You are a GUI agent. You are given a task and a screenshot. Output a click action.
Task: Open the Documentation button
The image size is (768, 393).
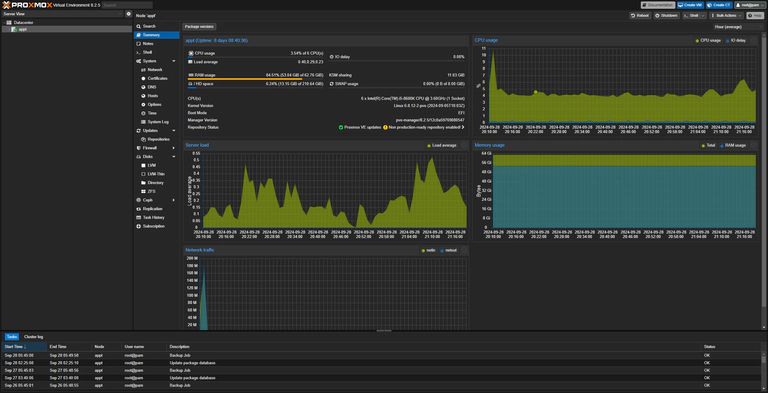(x=657, y=5)
